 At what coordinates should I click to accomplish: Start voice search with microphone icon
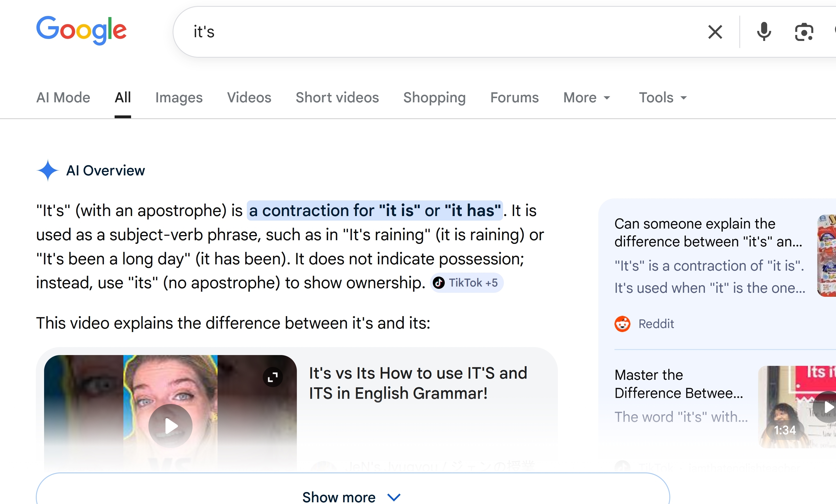(764, 32)
